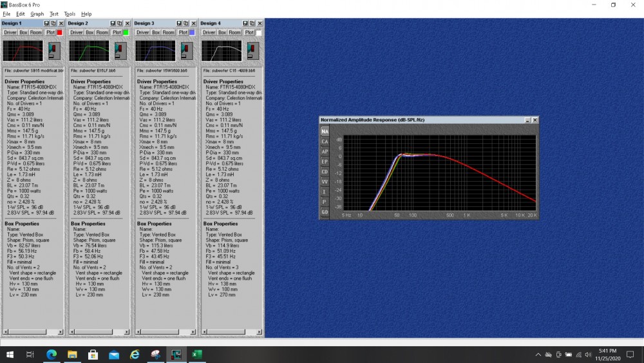This screenshot has width=644, height=363.
Task: Switch to the CD graph tab
Action: (x=325, y=172)
